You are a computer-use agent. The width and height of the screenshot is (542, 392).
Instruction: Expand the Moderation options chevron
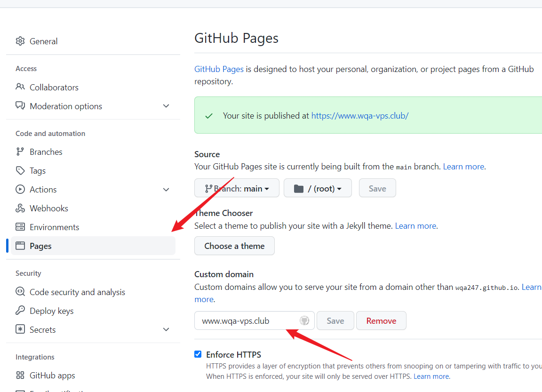[x=166, y=106]
